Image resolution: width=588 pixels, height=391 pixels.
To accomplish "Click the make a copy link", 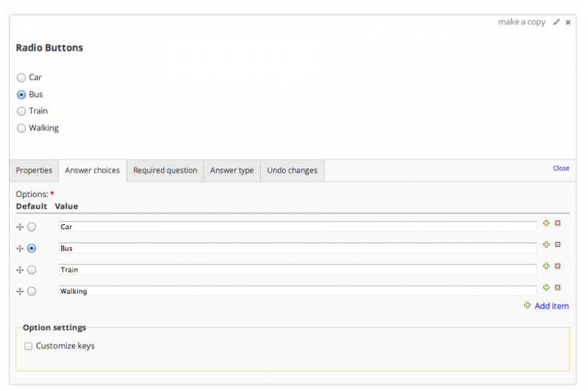I will [521, 22].
